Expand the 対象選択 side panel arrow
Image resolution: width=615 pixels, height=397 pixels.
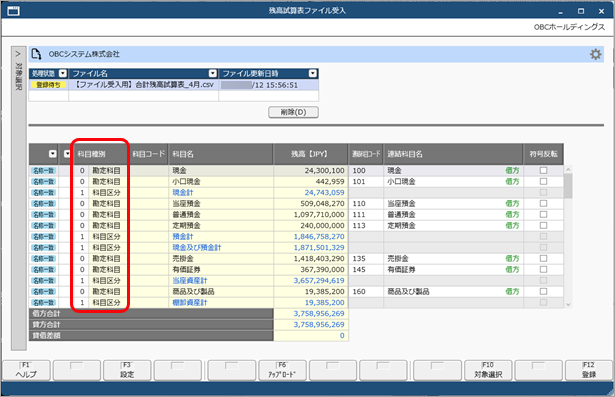click(18, 54)
